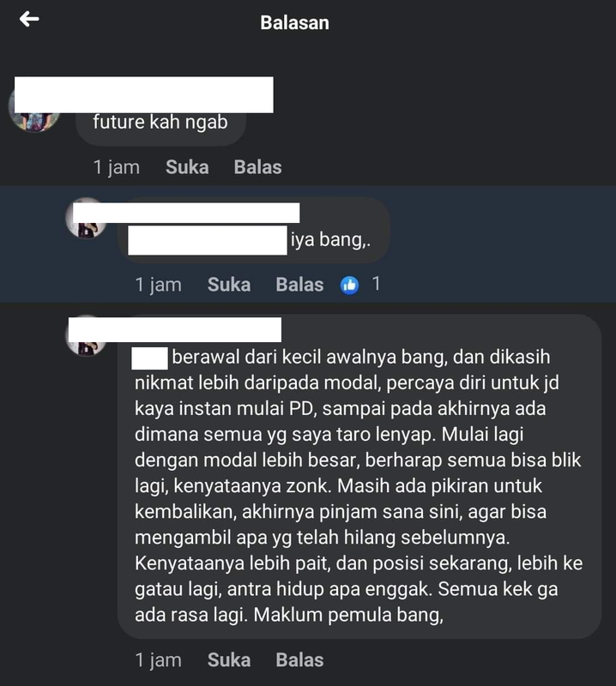616x686 pixels.
Task: Tap the "1 jam" timestamp under the long comment
Action: pos(158,660)
